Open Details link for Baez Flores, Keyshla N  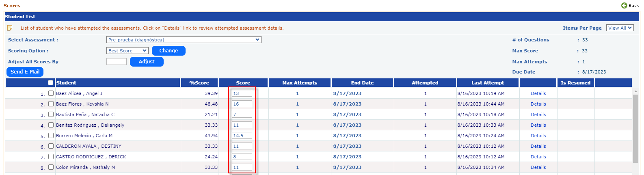(x=538, y=104)
